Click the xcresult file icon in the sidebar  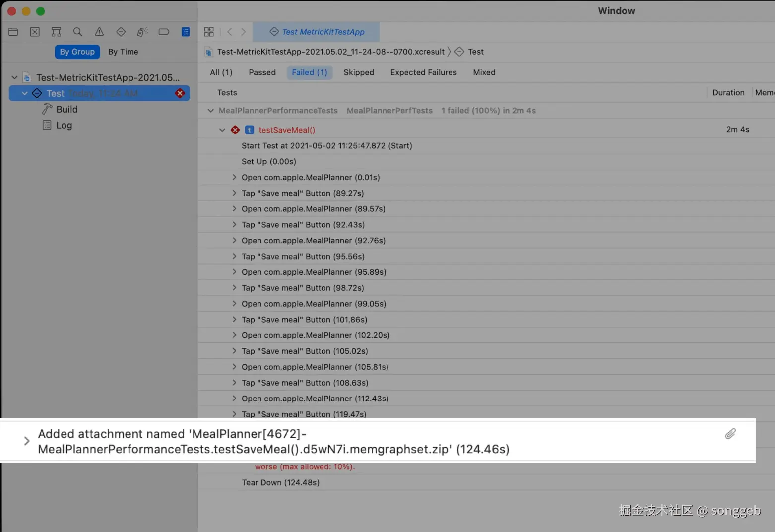click(x=27, y=78)
